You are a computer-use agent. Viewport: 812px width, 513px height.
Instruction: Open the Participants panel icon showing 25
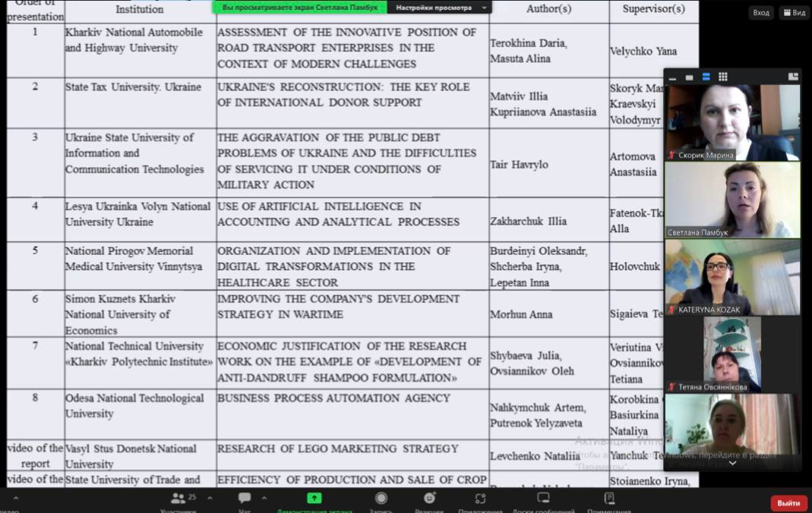click(x=179, y=498)
